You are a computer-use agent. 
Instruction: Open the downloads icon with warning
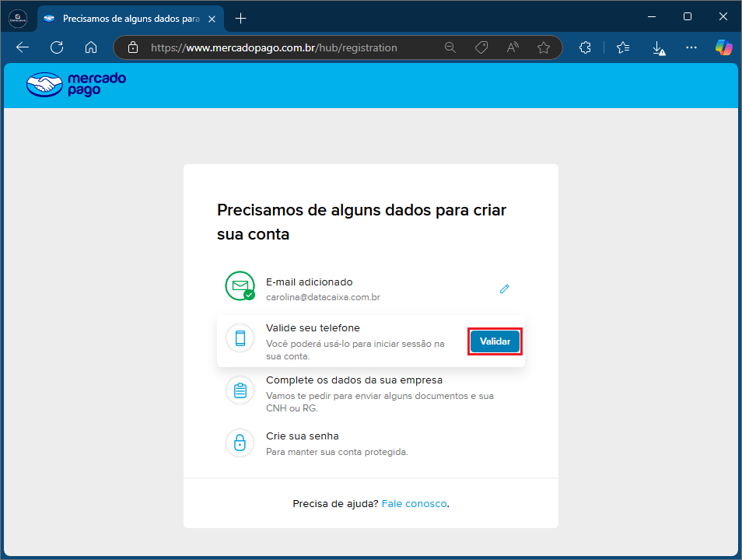(658, 47)
